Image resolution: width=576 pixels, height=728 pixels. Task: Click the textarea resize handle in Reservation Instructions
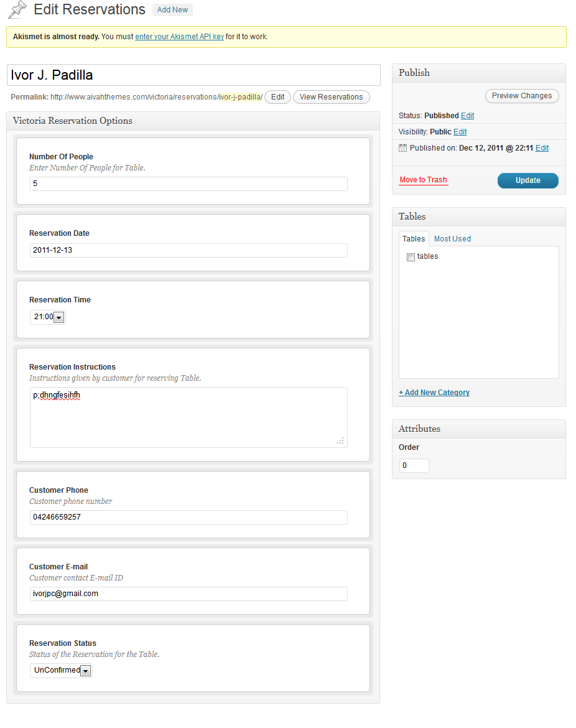[x=340, y=441]
